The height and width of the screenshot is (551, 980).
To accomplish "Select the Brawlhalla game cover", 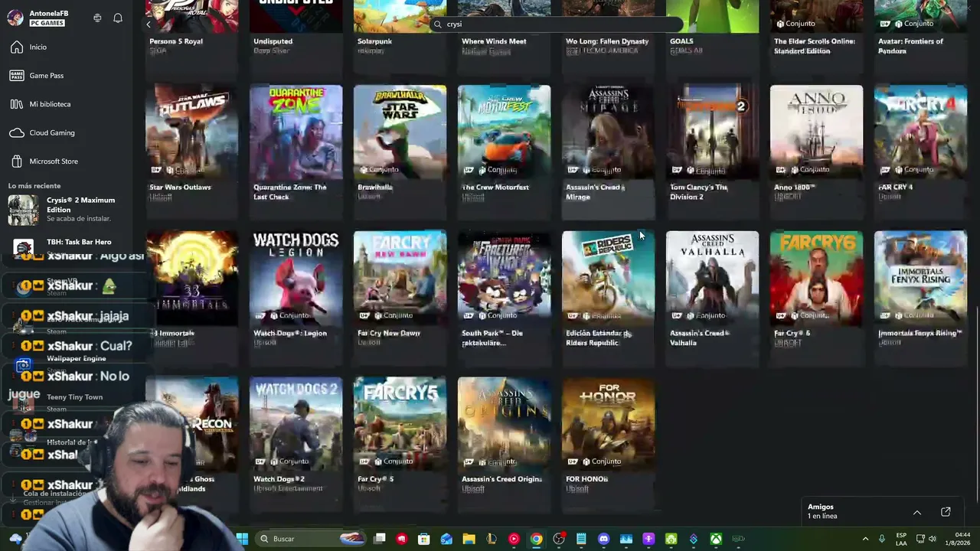I will 400,132.
